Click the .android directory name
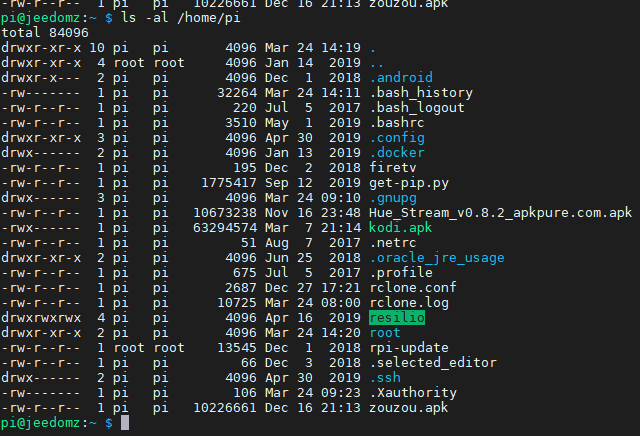The image size is (640, 436). coord(401,77)
